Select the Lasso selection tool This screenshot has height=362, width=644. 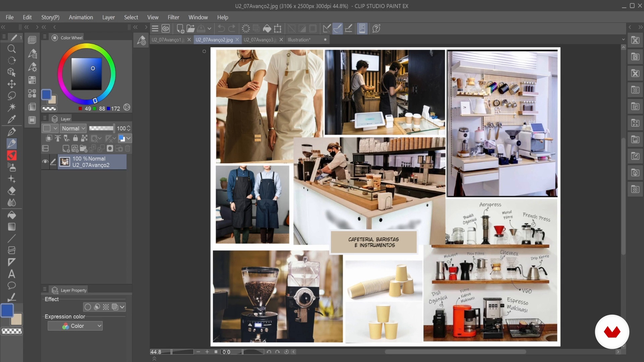(11, 96)
